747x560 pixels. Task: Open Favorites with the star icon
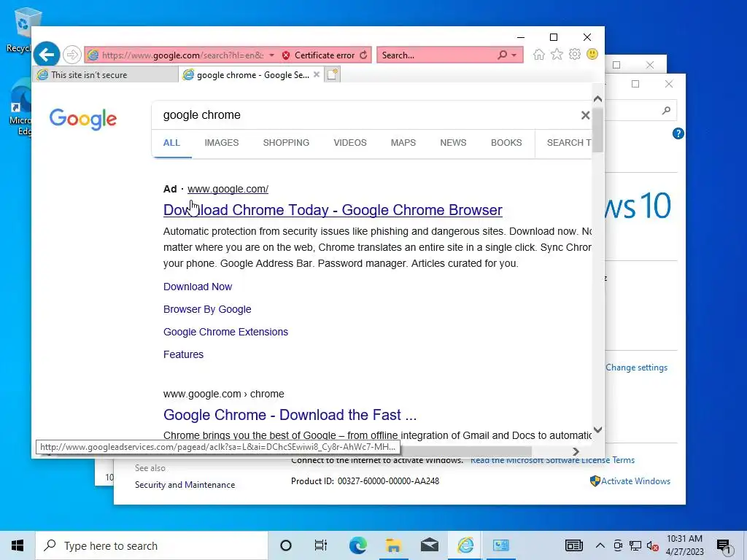tap(557, 55)
